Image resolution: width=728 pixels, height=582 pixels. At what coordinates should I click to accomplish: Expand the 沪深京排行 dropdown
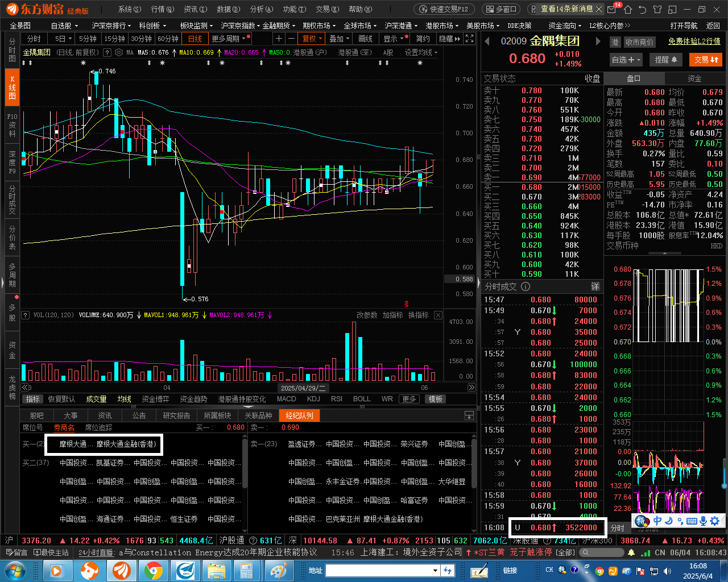(x=111, y=26)
